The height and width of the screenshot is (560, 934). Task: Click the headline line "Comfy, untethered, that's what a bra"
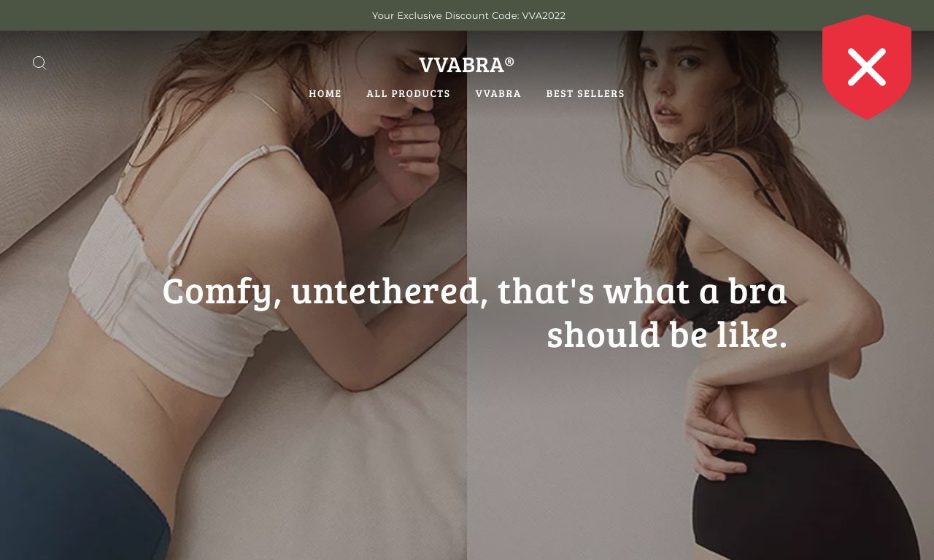tap(474, 291)
